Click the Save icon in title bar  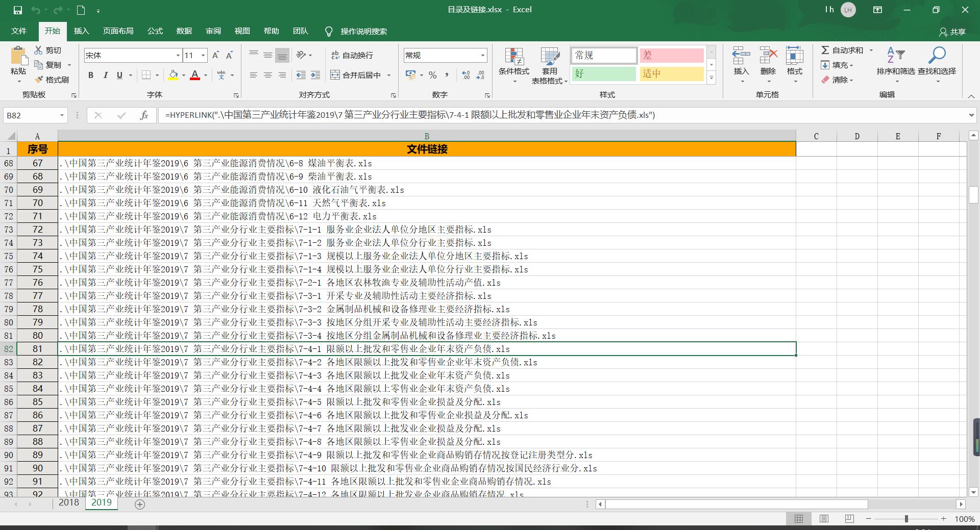click(17, 10)
